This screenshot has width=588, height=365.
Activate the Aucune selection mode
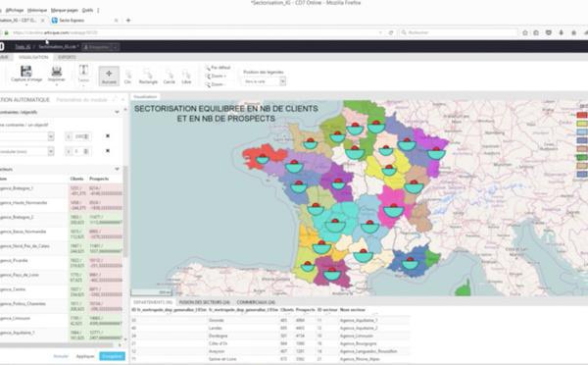coord(109,76)
